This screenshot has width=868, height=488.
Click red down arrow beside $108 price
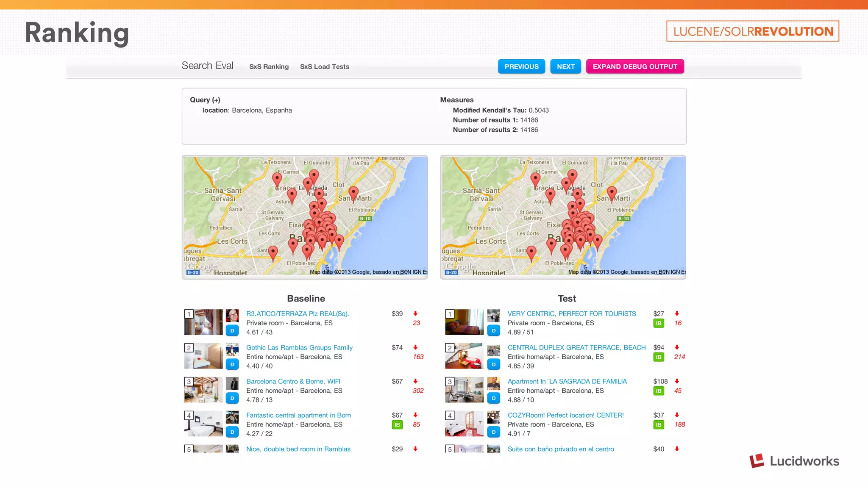(677, 381)
